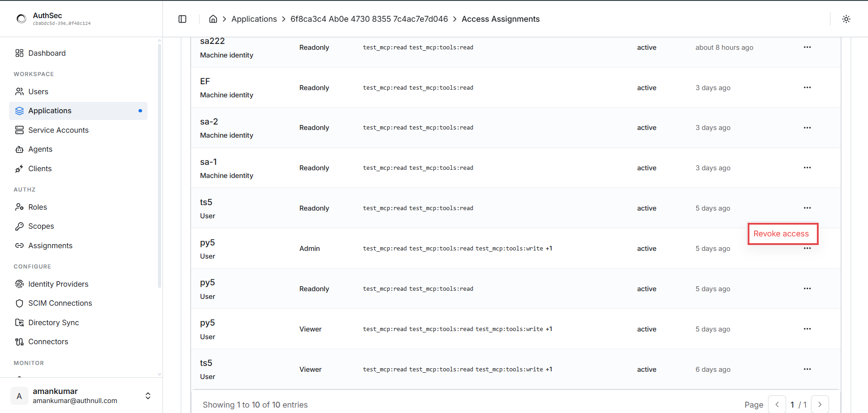Select the EF identity name
Image resolution: width=868 pixels, height=413 pixels.
click(x=205, y=82)
